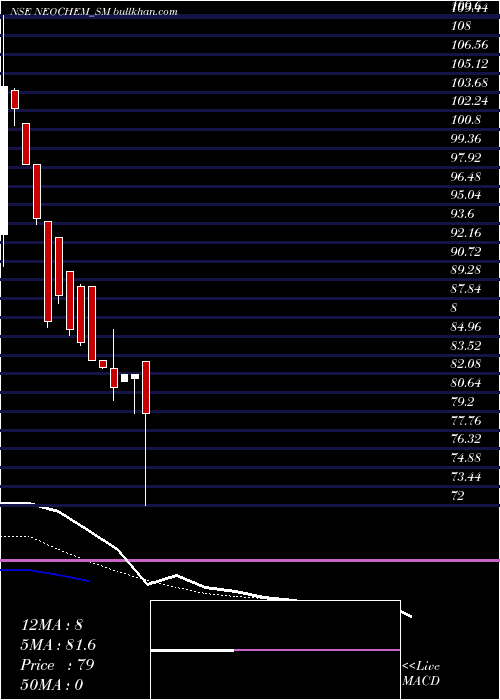The height and width of the screenshot is (700, 500).
Task: Select the 96.48 price axis label
Action: 466,176
